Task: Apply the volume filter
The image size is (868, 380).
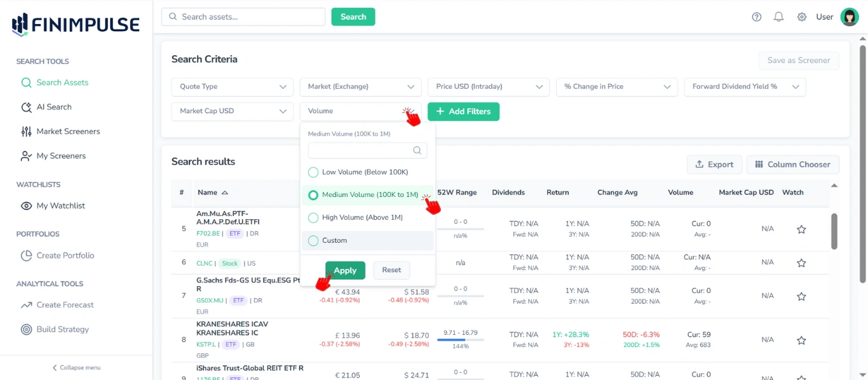Action: (x=345, y=270)
